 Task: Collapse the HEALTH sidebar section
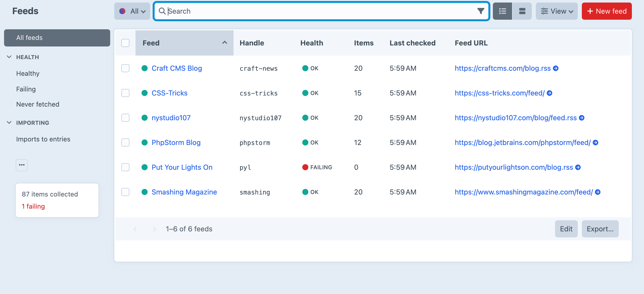click(9, 57)
